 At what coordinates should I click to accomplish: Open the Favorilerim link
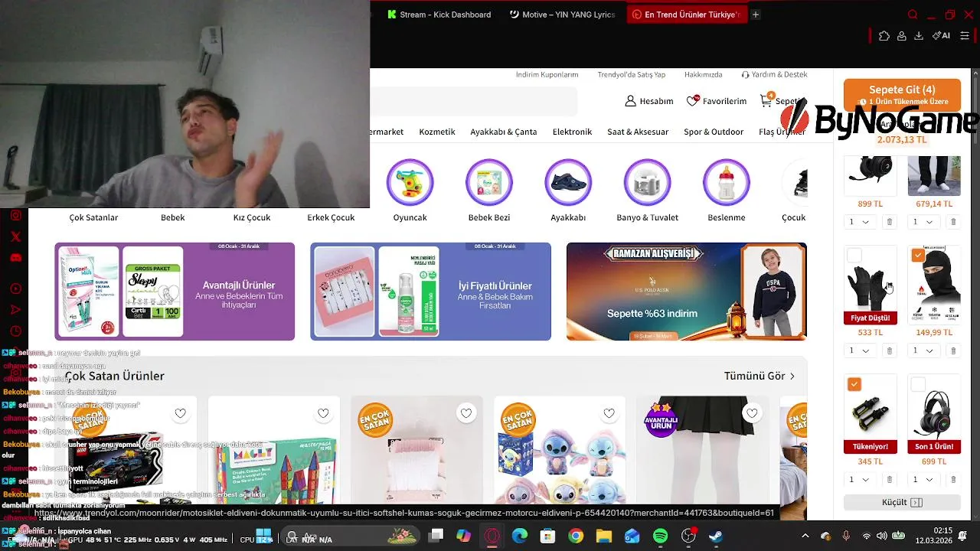717,101
